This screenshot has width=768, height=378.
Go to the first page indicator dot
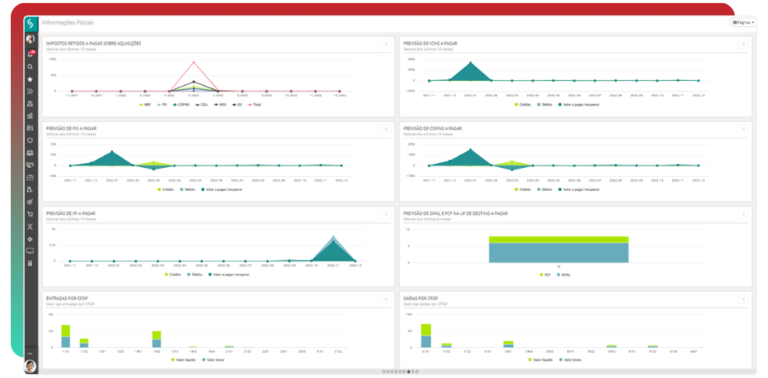coord(384,372)
